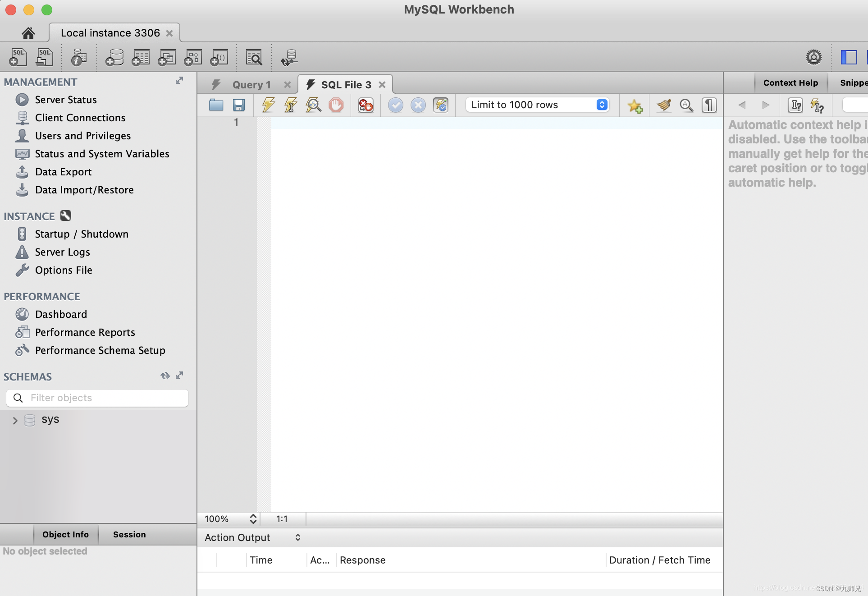This screenshot has width=868, height=596.
Task: Open Status and System Variables
Action: [102, 154]
